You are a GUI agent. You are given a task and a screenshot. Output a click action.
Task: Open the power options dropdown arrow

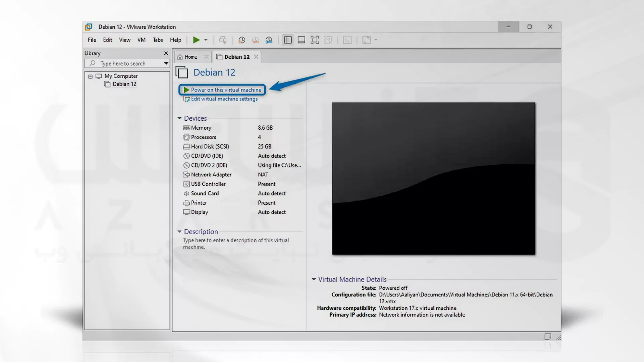206,40
